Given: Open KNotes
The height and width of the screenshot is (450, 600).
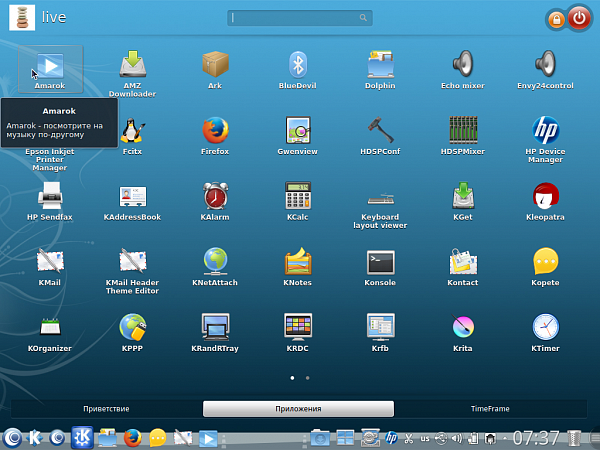Looking at the screenshot, I should coord(298,267).
